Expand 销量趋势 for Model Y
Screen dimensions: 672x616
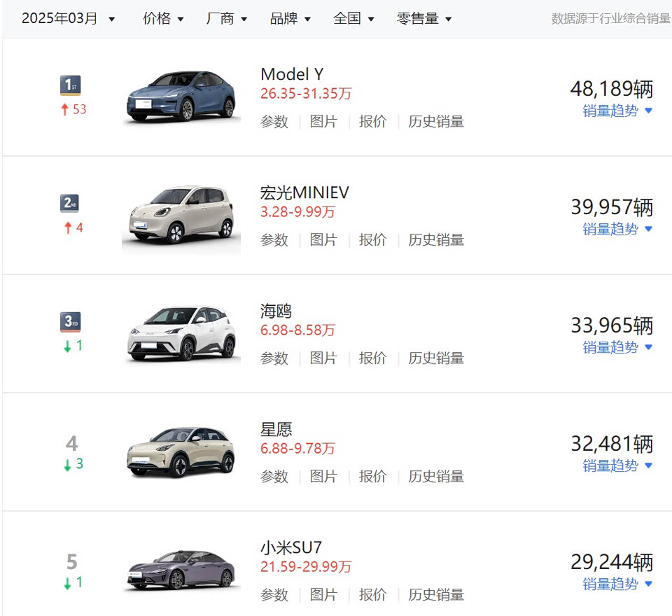[x=617, y=111]
